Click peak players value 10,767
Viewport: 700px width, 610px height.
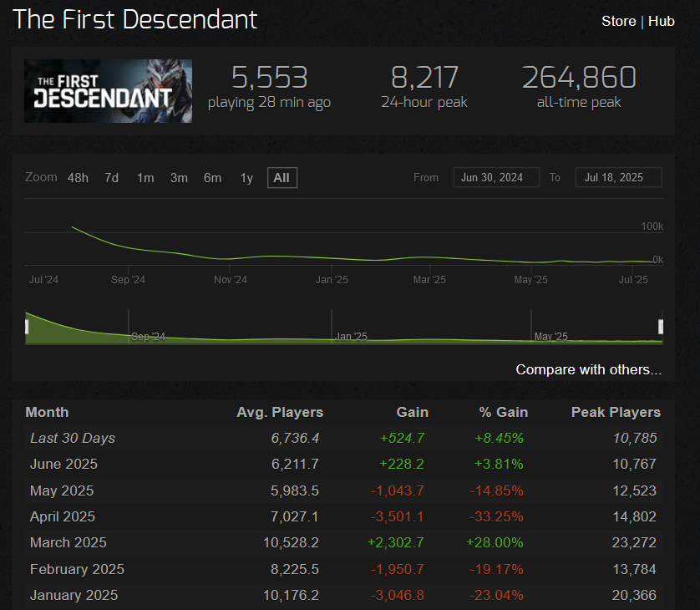pos(634,464)
